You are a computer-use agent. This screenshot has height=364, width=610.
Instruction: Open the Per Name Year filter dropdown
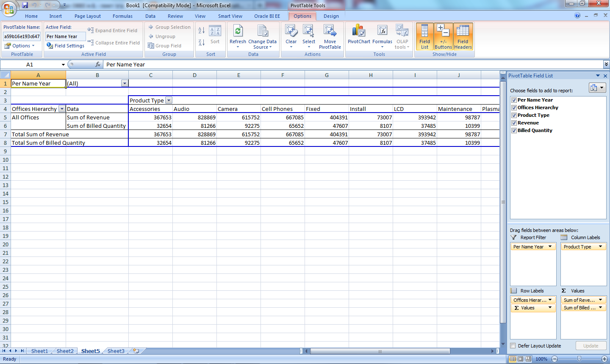(124, 83)
